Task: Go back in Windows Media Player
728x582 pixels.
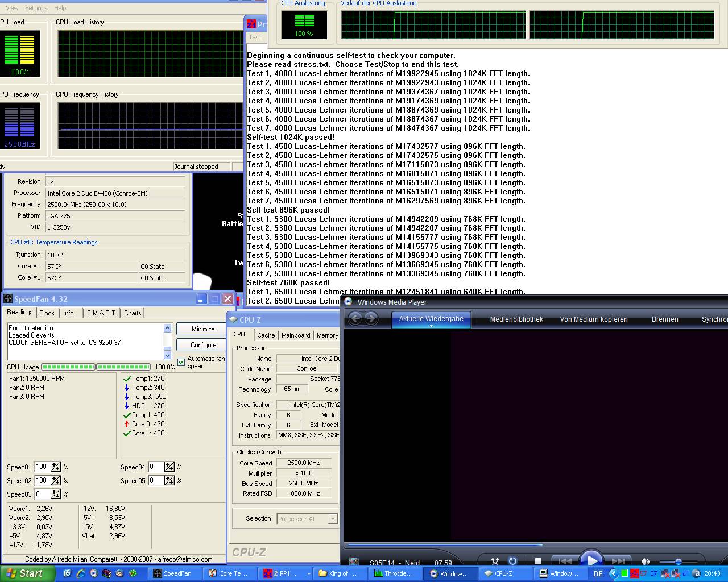Action: (355, 318)
